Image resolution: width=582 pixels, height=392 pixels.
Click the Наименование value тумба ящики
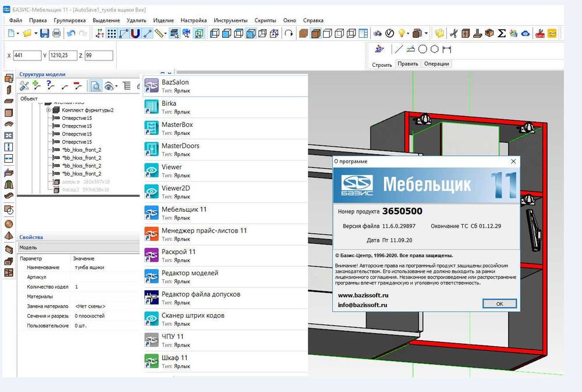(x=90, y=268)
